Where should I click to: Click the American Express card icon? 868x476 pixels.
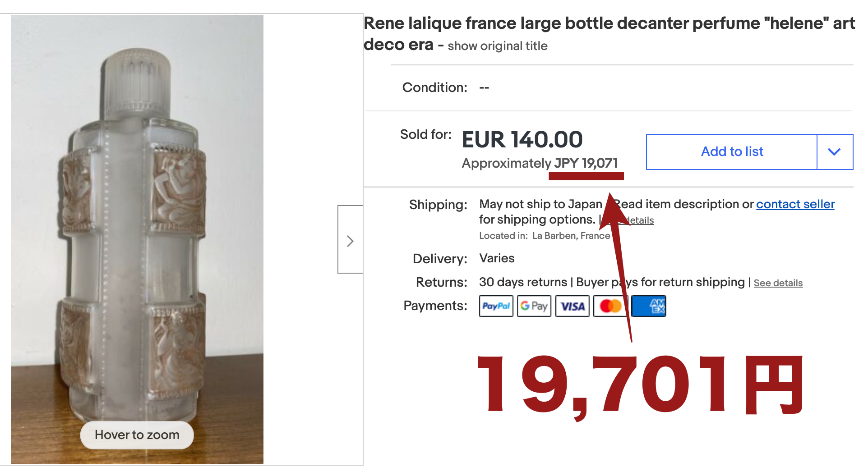pos(649,307)
